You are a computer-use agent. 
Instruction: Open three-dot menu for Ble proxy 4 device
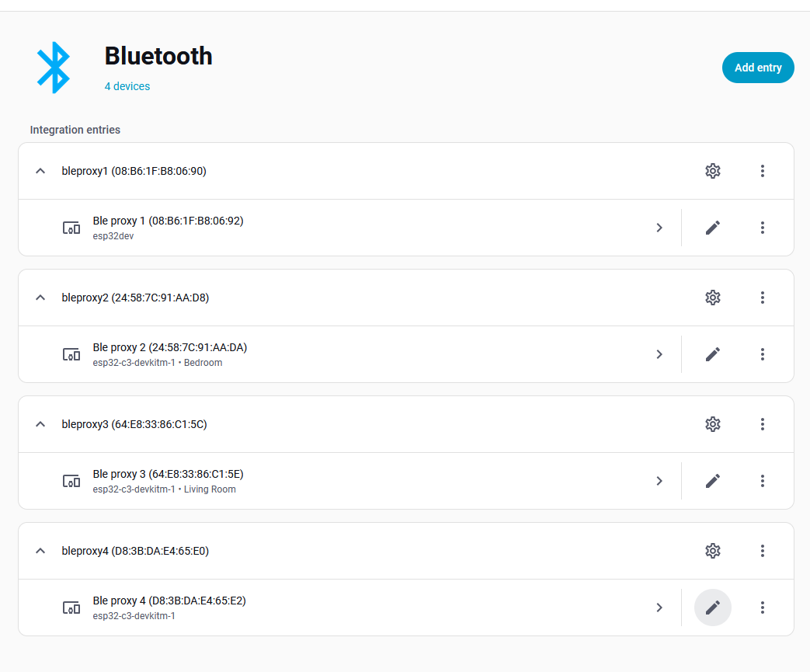(x=763, y=608)
